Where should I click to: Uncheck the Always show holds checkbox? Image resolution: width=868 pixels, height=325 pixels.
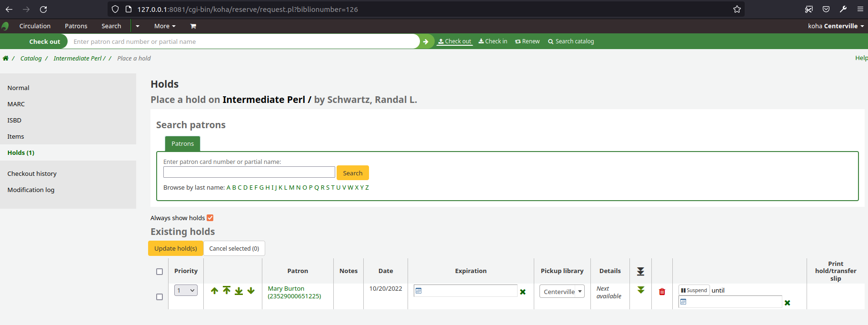coord(210,218)
